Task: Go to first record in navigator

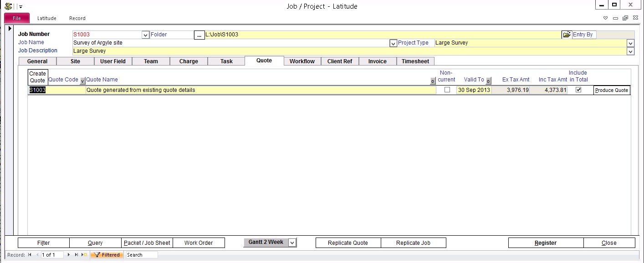Action: (30, 255)
